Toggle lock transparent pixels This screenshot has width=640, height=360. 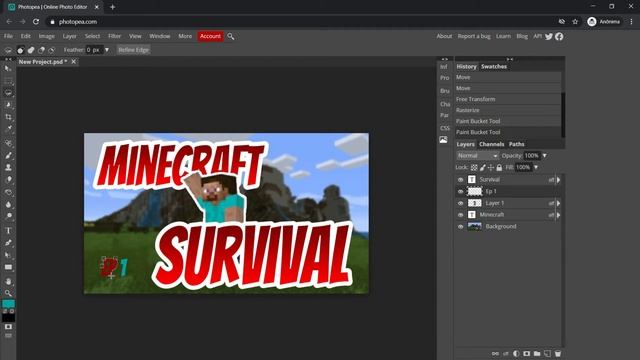(474, 167)
